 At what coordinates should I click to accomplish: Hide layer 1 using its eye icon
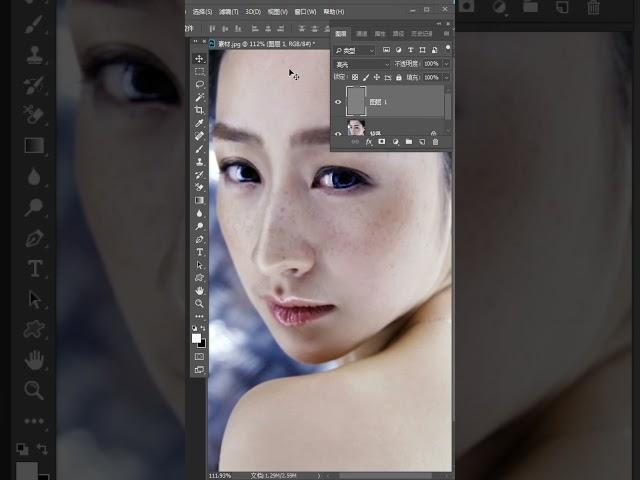point(338,101)
